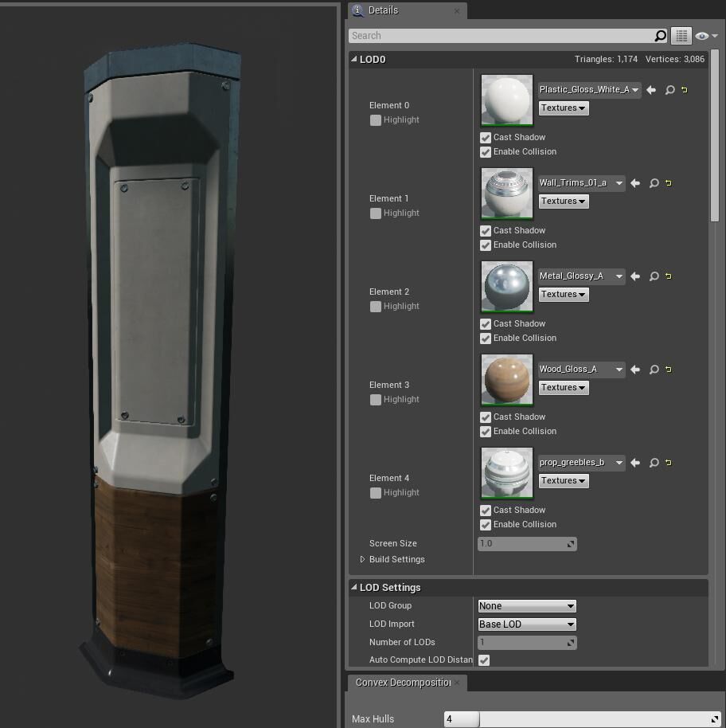Image resolution: width=726 pixels, height=728 pixels.
Task: Reset Metal_Glossy_A material to default
Action: (x=669, y=276)
